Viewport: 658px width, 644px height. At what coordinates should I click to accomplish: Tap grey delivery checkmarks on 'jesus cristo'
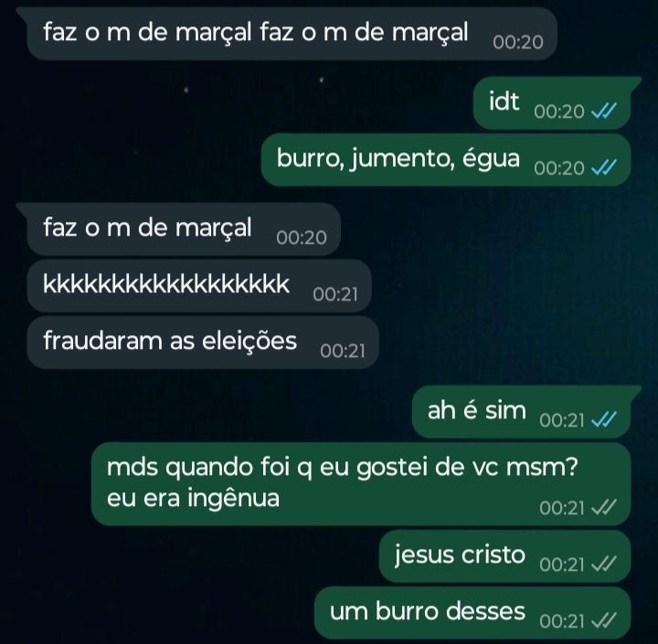604,564
